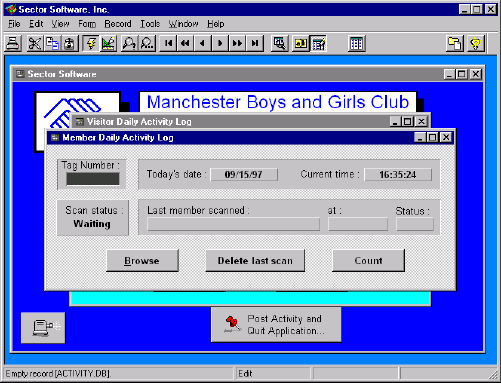
Task: Click the Today's date field 09/15/97
Action: click(244, 175)
